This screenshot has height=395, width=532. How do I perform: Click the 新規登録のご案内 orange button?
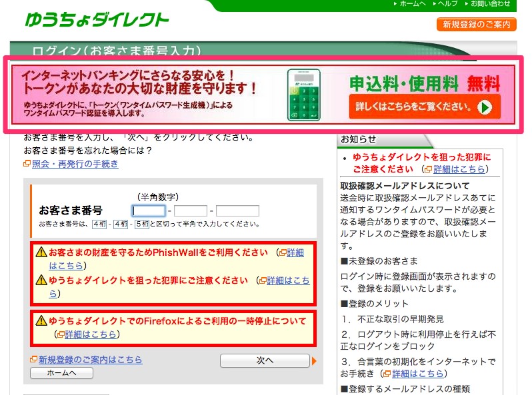tap(477, 25)
